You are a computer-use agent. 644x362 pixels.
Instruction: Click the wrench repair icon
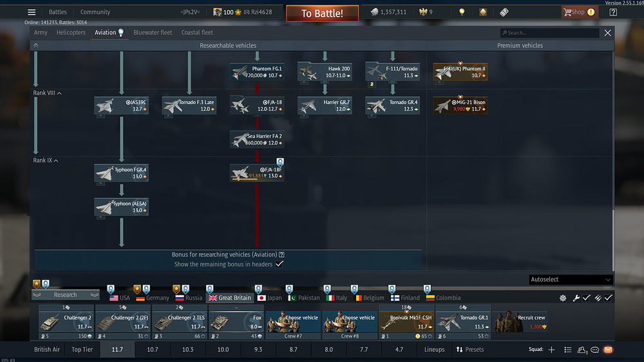[x=576, y=298]
